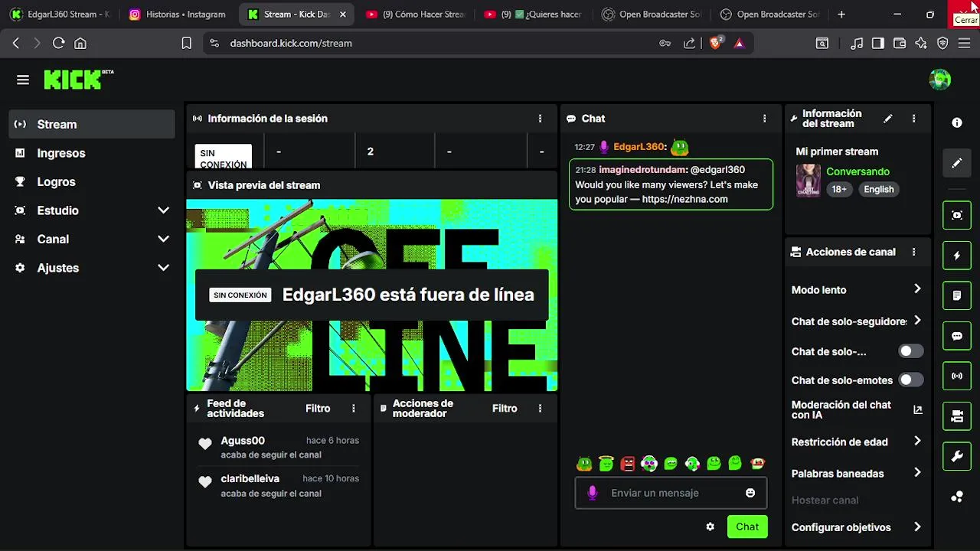Viewport: 980px width, 551px height.
Task: Click the Conversando category link
Action: click(857, 171)
